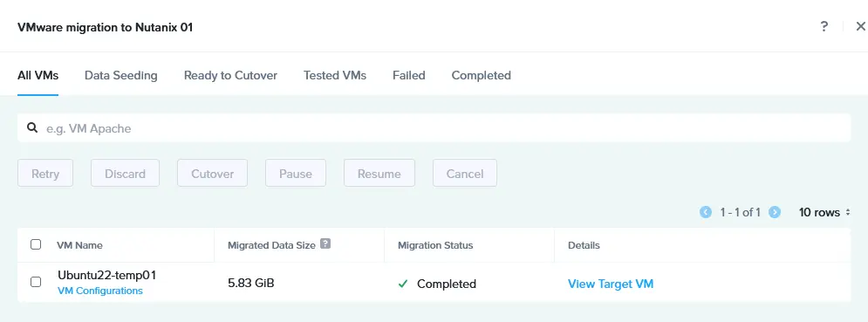Click the green Completed checkmark icon
Screen dimensions: 868x322
403,284
